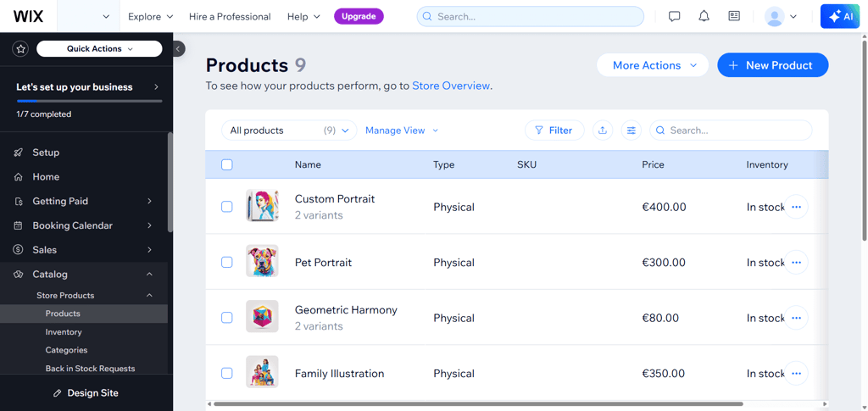This screenshot has height=411, width=868.
Task: Collapse the Catalog section
Action: tap(83, 275)
